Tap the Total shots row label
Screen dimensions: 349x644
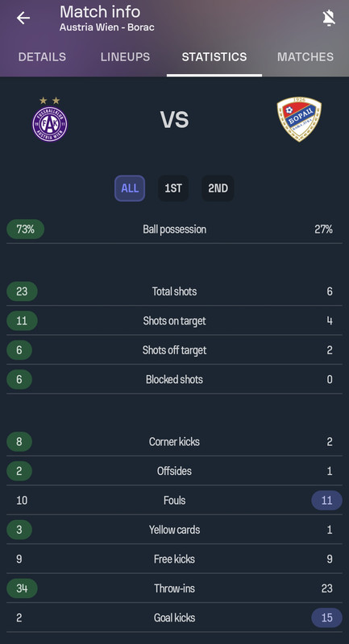coord(174,291)
